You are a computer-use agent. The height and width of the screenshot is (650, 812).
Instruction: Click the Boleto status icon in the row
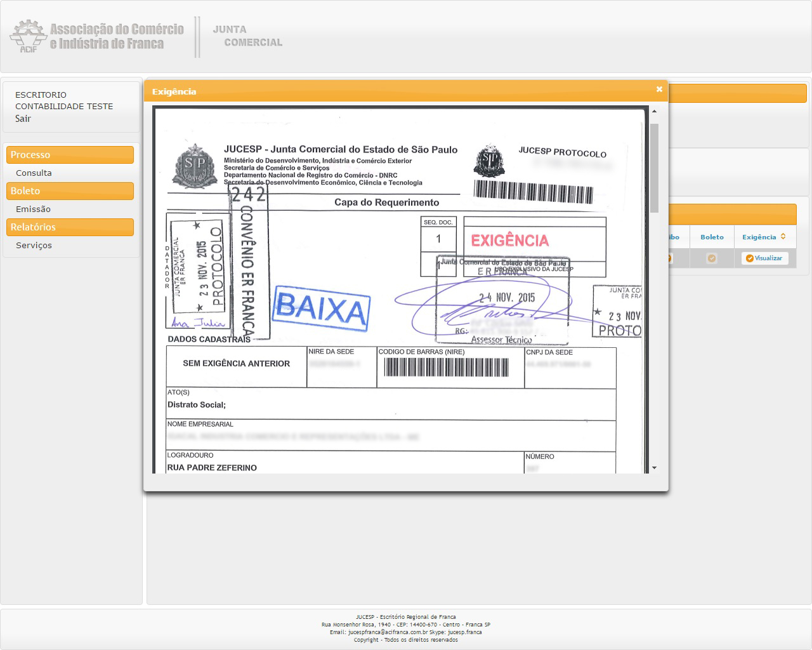click(x=712, y=258)
